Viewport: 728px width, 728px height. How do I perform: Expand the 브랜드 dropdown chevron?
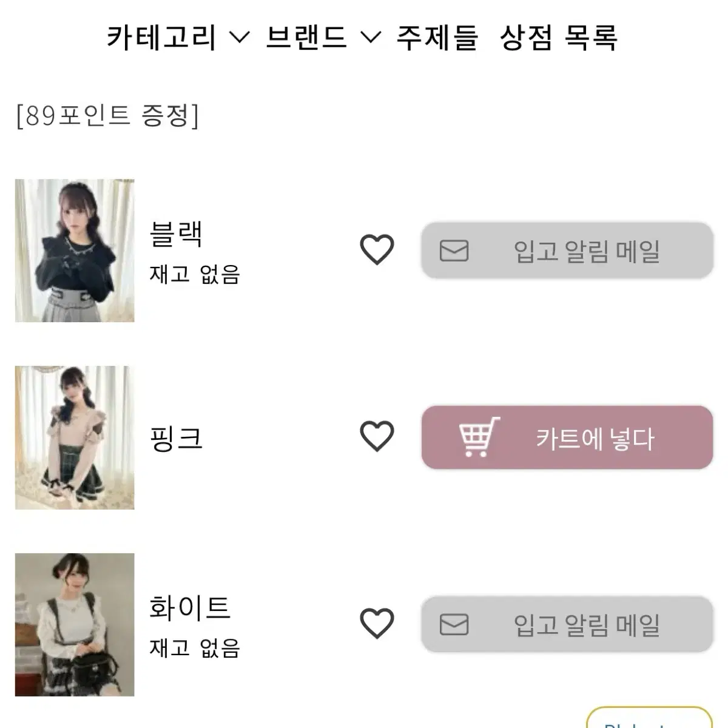click(x=371, y=38)
